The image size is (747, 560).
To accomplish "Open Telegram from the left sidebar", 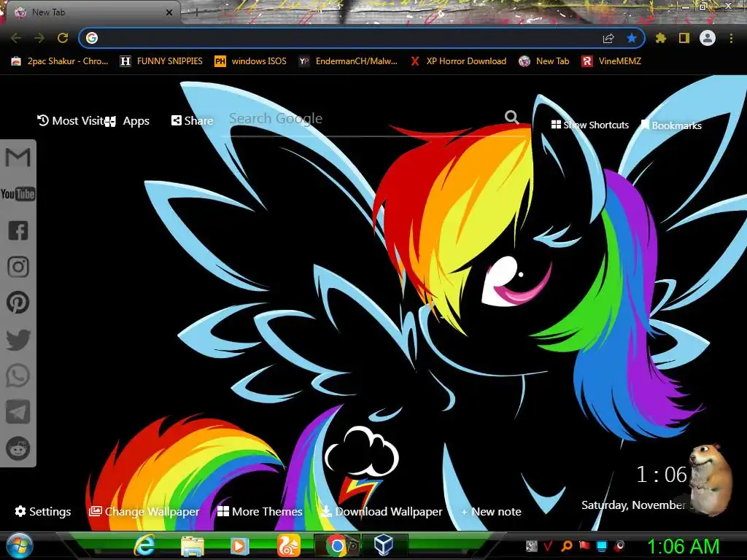I will click(18, 412).
